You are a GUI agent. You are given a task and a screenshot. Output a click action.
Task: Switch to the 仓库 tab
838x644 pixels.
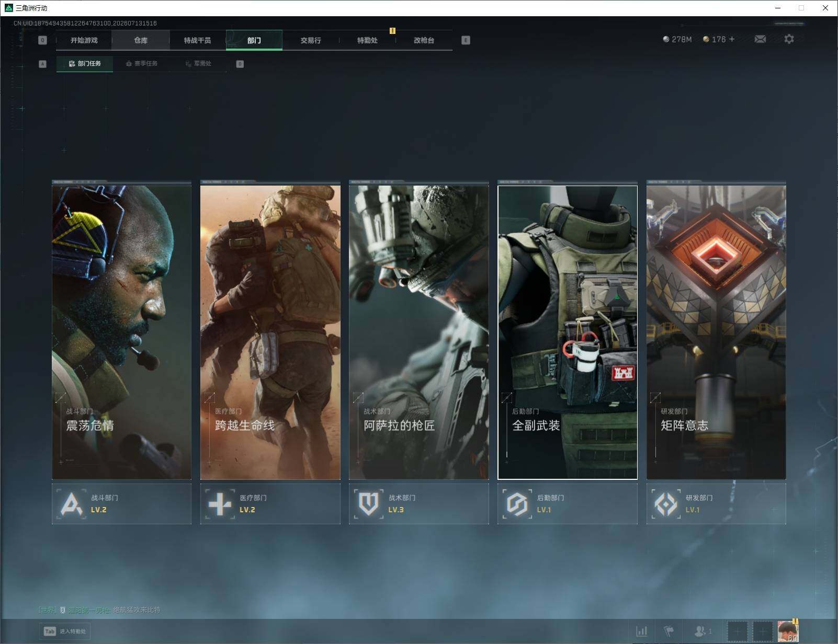(x=141, y=40)
